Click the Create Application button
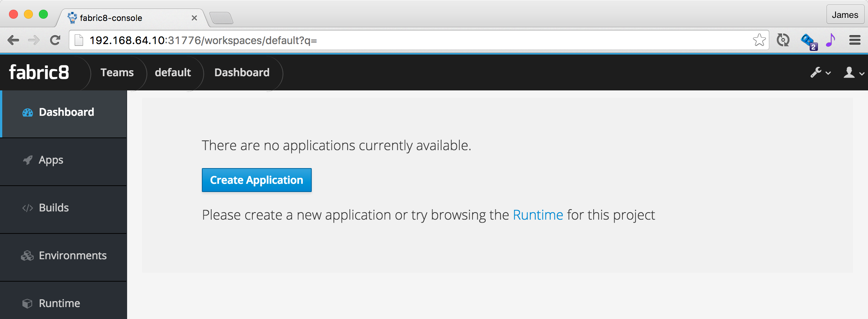Viewport: 868px width, 319px height. [256, 180]
